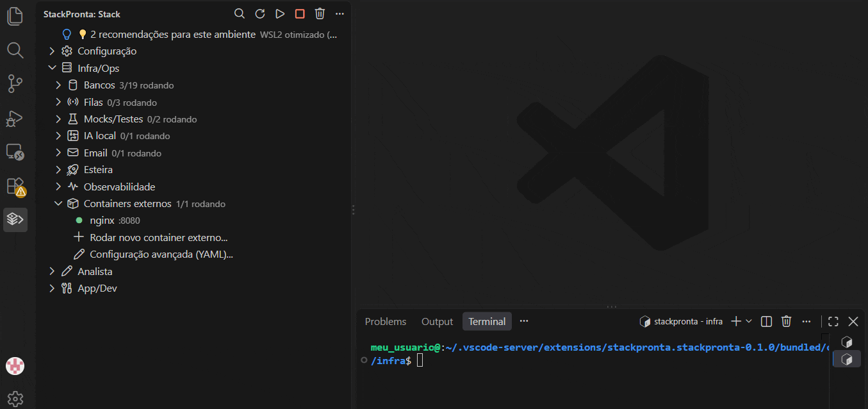The width and height of the screenshot is (868, 409).
Task: Open Configuração avançada (YAML)...
Action: tap(161, 255)
